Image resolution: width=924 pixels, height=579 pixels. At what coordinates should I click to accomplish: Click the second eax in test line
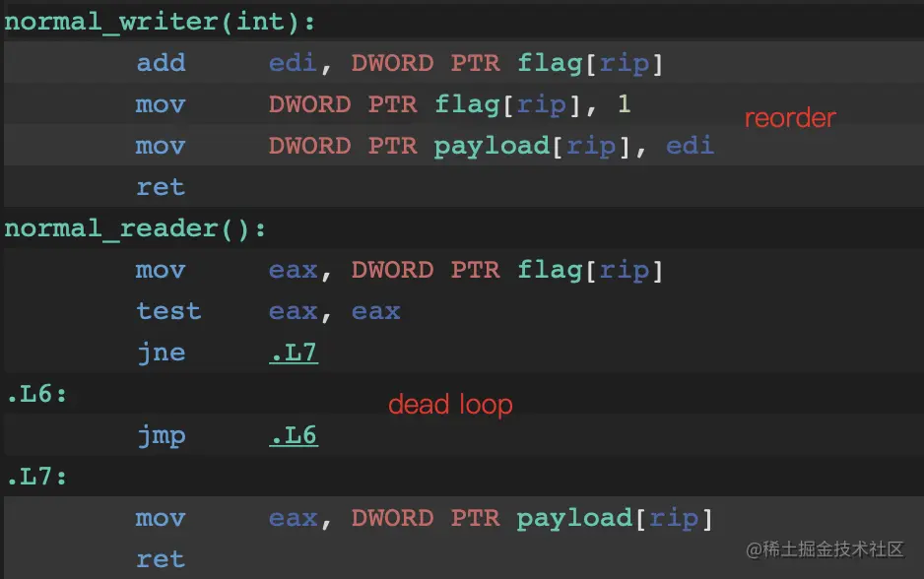click(x=376, y=311)
